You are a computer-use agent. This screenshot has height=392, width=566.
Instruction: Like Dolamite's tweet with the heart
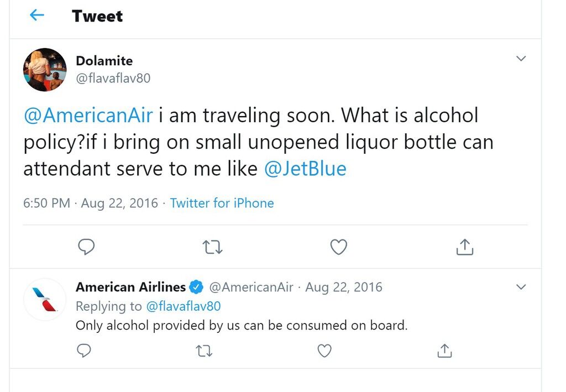(339, 247)
